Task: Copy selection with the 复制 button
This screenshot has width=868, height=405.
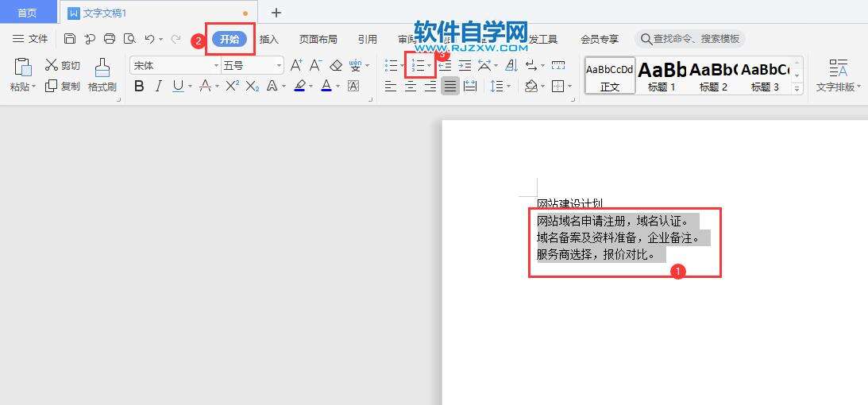Action: pos(63,86)
